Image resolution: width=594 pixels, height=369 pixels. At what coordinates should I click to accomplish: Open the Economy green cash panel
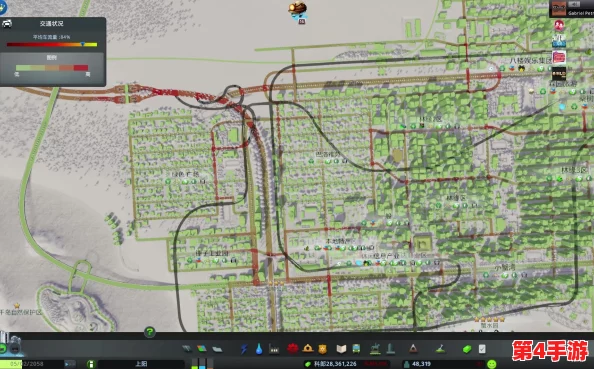[x=467, y=349]
